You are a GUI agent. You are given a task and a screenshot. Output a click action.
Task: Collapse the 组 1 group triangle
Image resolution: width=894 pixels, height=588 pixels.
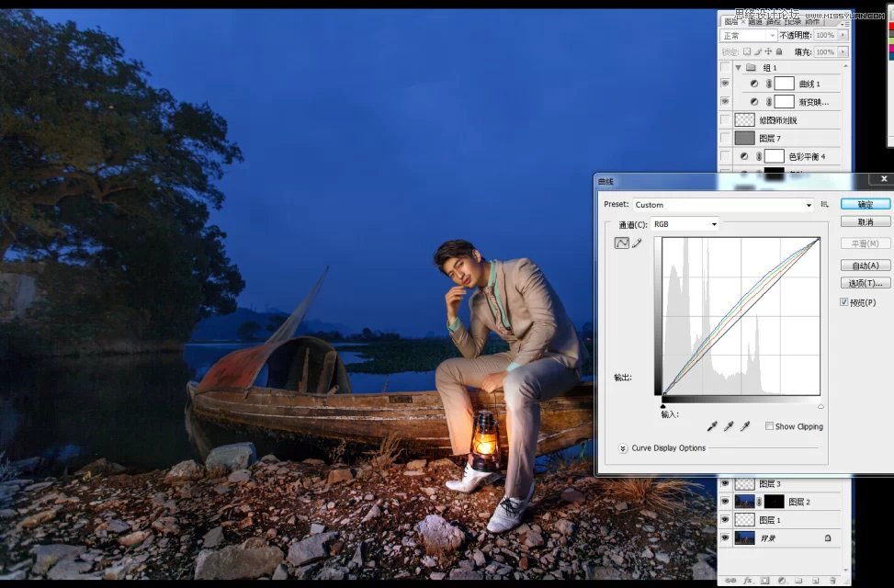pos(739,67)
